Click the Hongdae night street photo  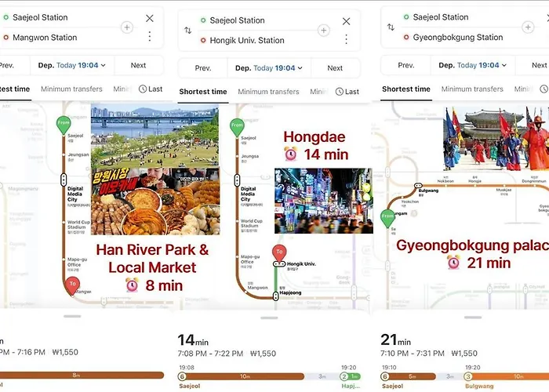(323, 201)
